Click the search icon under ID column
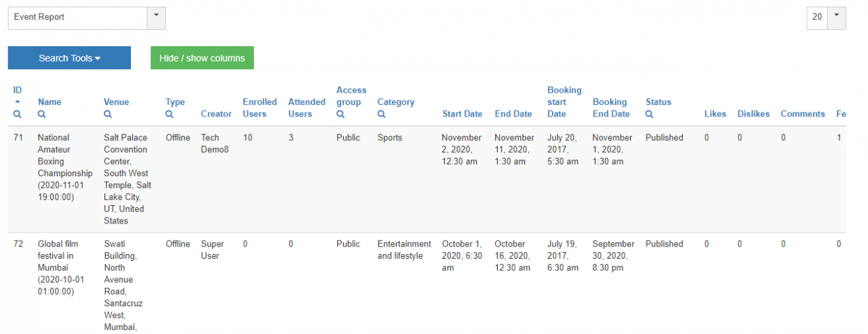 (x=18, y=114)
